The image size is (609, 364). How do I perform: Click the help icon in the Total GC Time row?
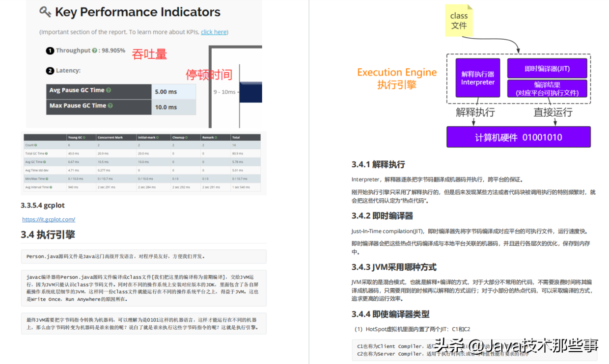(x=46, y=154)
